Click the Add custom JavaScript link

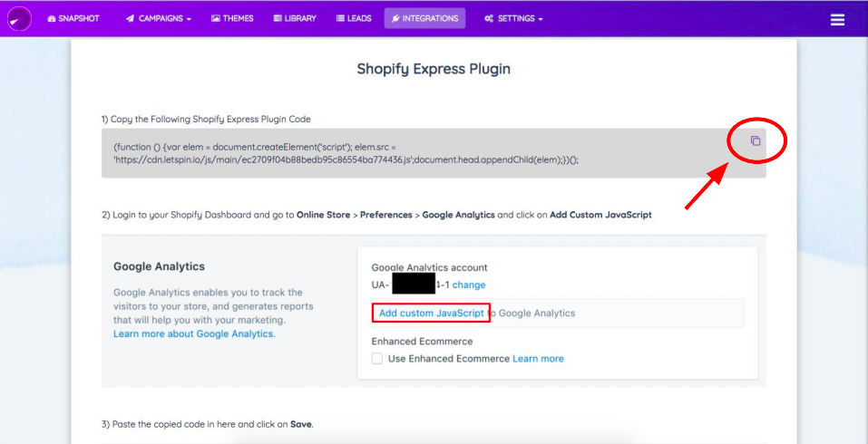pos(431,313)
